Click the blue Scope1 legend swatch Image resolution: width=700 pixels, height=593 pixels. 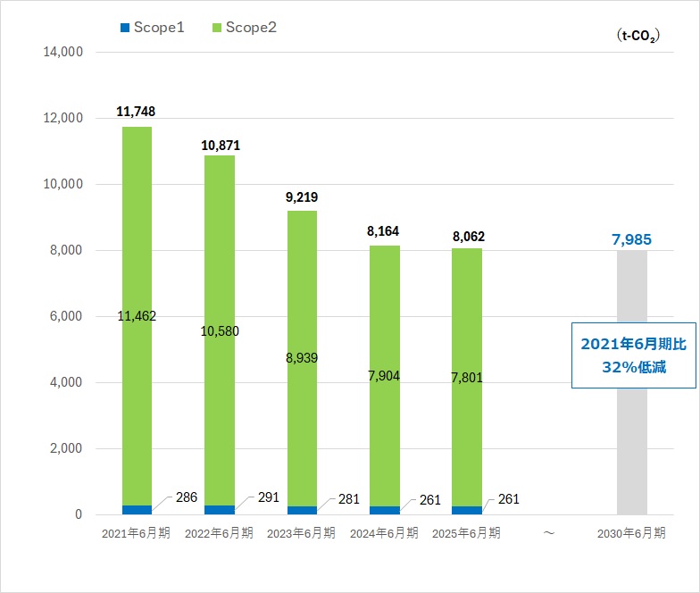pyautogui.click(x=124, y=29)
